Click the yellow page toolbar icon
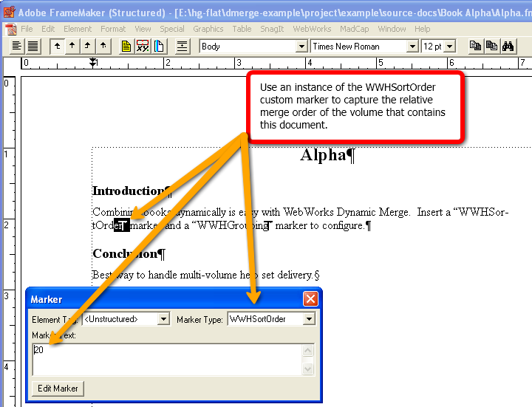Screen dimensions: 532x407 (126, 46)
